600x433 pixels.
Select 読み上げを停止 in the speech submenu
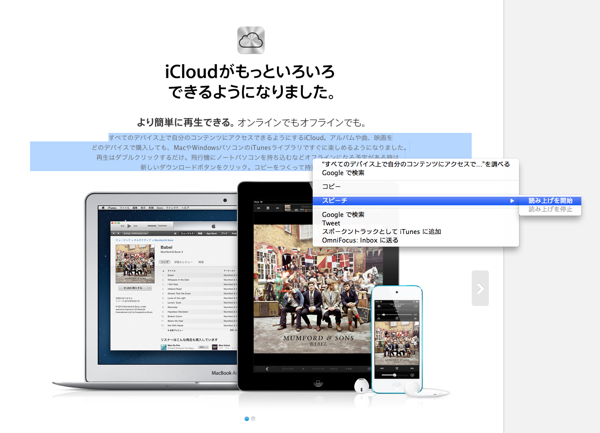pos(550,209)
